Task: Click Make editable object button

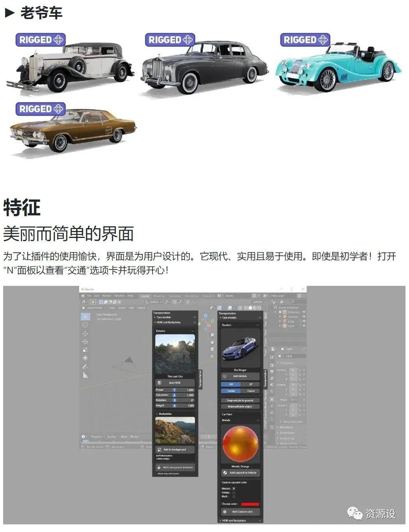Action: [240, 407]
